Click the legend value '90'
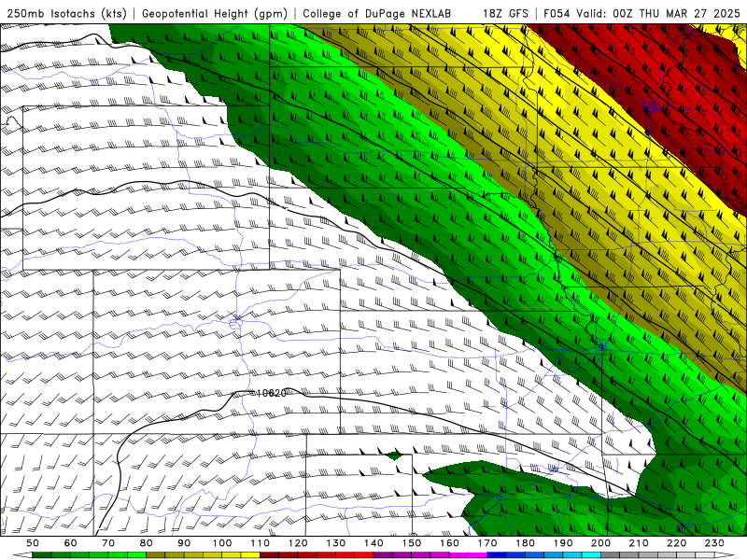Image resolution: width=747 pixels, height=560 pixels. coord(184,543)
